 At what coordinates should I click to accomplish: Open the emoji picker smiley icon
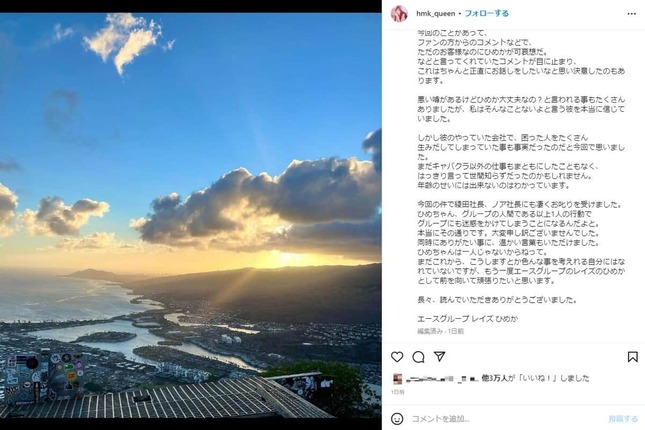coord(397,419)
